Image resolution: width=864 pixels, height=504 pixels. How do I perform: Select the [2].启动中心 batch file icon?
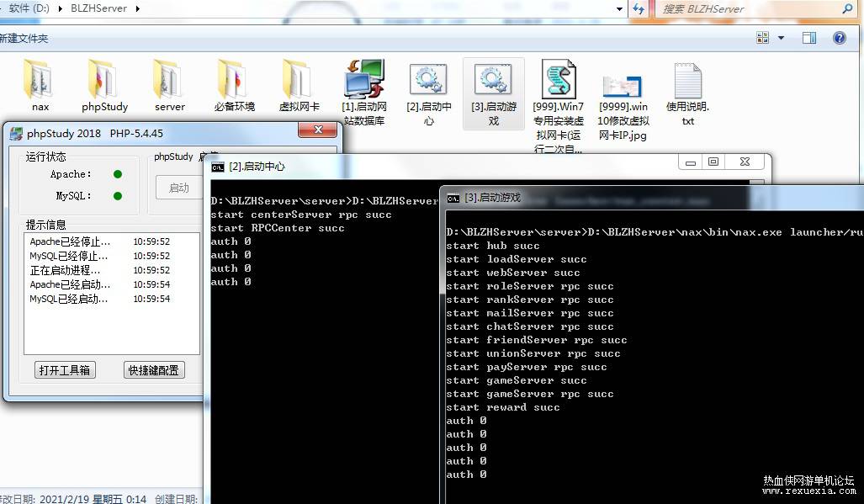428,79
